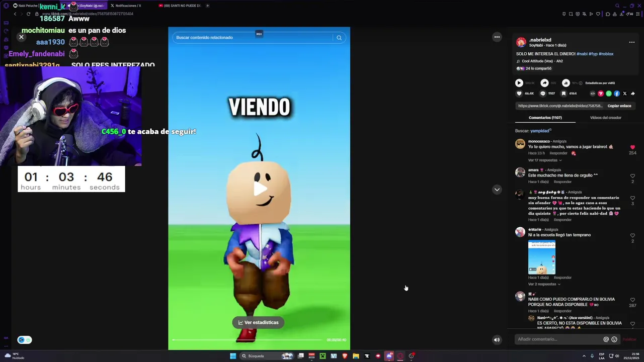This screenshot has height=362, width=644.
Task: Open a new browser tab with plus
Action: coord(207,6)
